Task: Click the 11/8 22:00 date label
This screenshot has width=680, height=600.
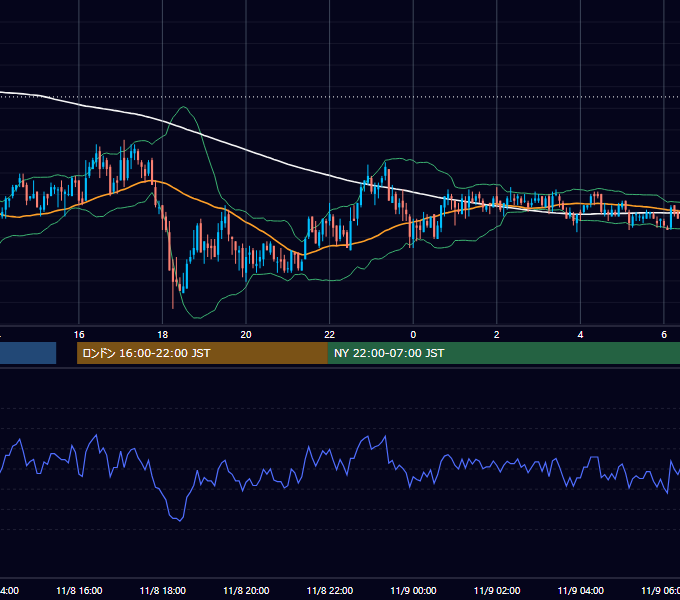Action: tap(330, 590)
